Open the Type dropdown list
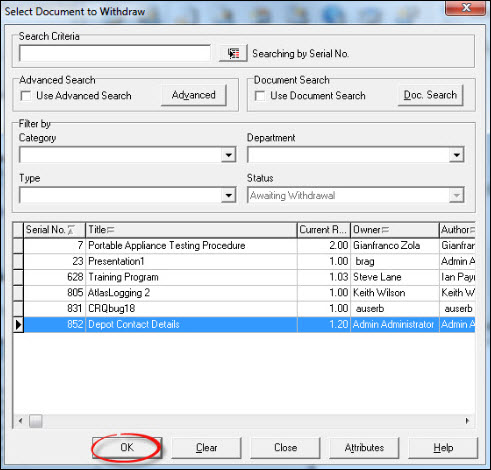491x470 pixels. (228, 195)
